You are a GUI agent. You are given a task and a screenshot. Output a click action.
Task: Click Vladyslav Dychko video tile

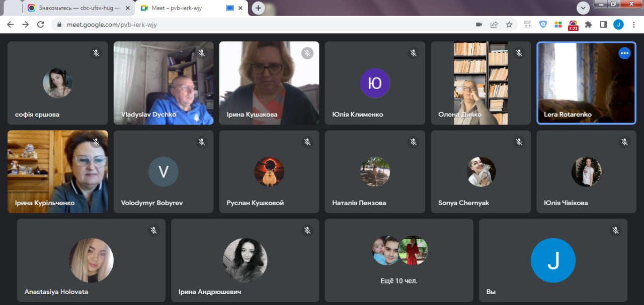pos(164,83)
